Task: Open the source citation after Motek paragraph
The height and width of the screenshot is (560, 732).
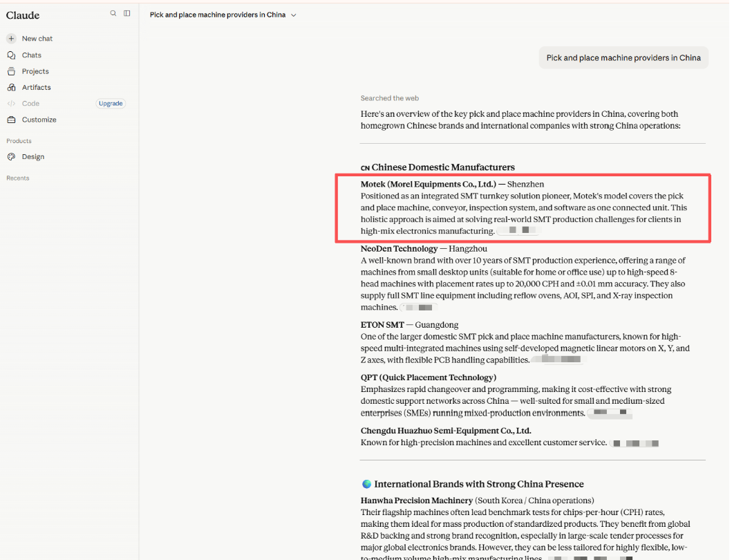Action: [x=519, y=230]
